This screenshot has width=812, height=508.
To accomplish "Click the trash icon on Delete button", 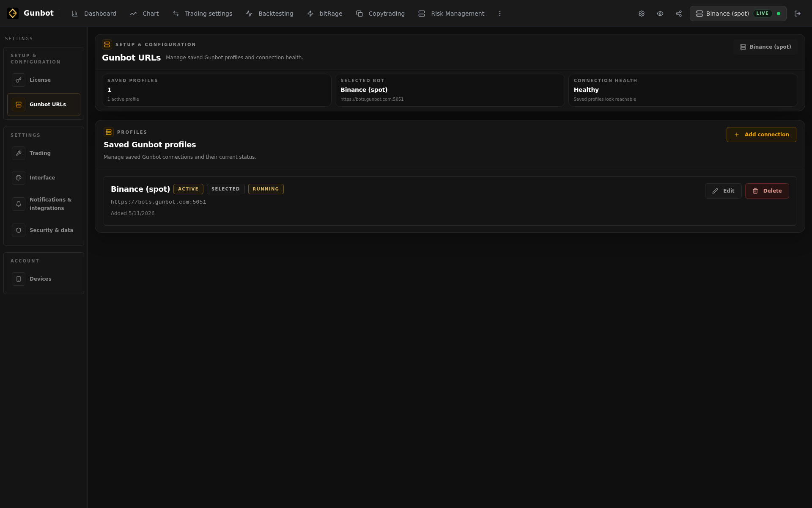I will [x=755, y=191].
